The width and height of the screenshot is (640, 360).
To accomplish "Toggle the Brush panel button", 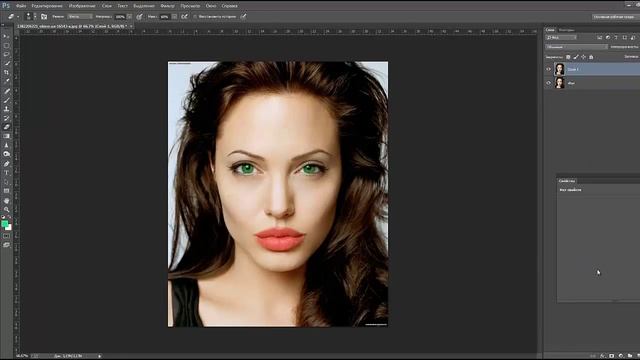I will point(44,17).
